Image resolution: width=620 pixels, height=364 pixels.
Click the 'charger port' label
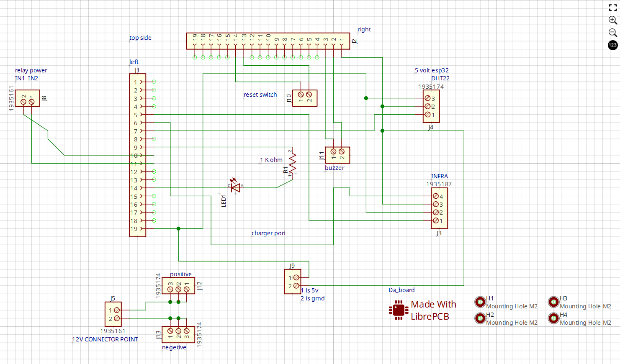point(269,233)
